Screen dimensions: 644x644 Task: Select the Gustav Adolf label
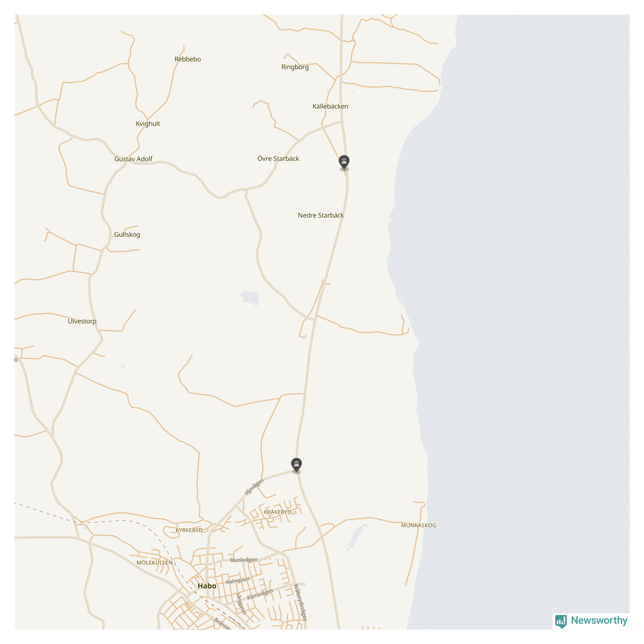(133, 159)
